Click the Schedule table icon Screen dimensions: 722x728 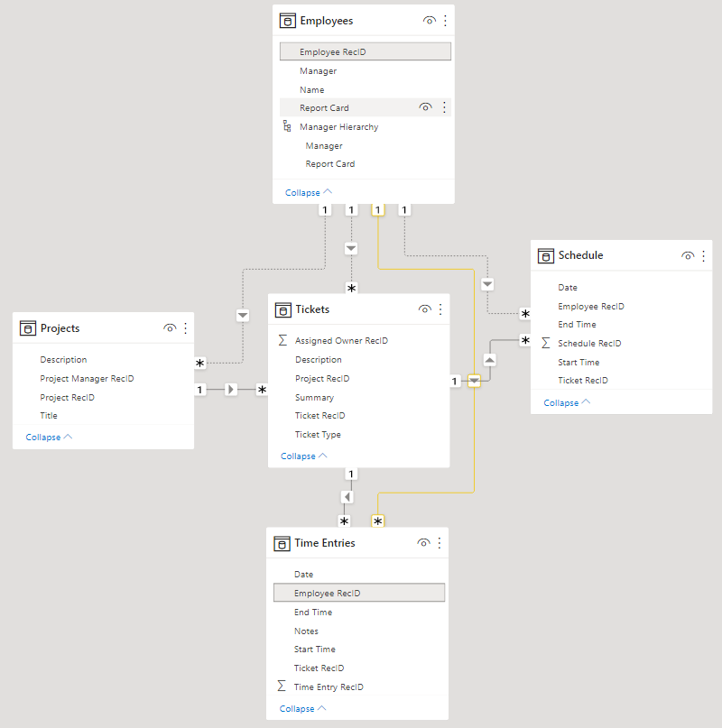click(x=546, y=255)
